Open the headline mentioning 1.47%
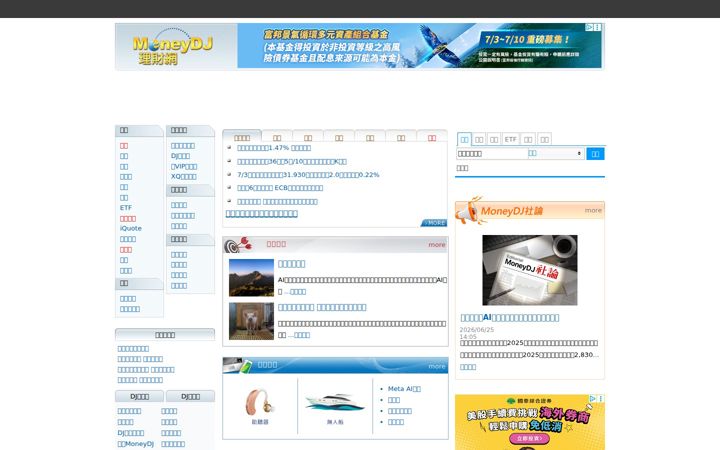720x450 pixels. (274, 148)
